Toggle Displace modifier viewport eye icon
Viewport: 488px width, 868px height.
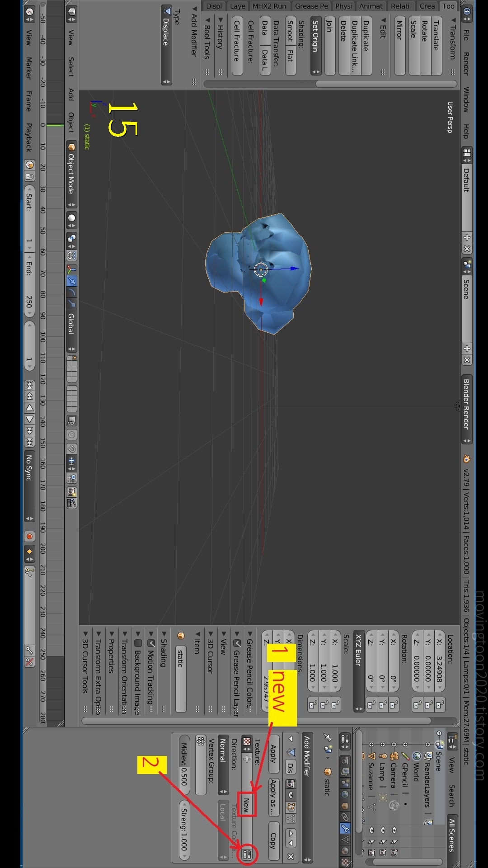(291, 795)
